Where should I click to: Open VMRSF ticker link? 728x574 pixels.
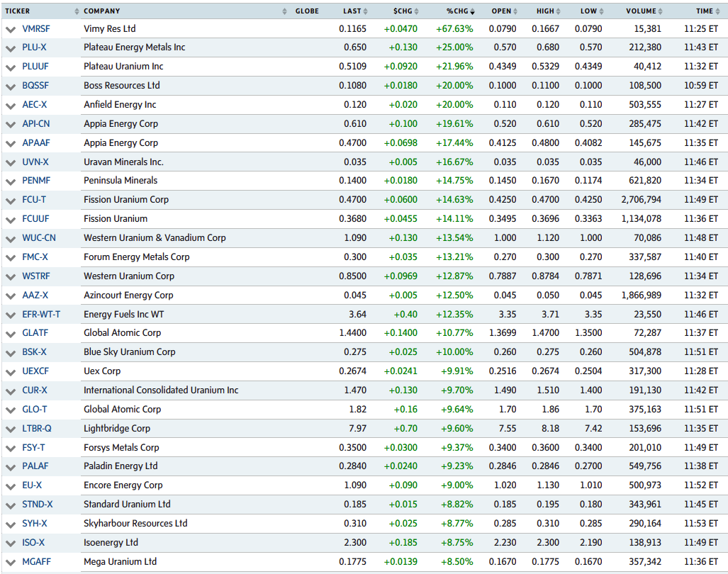(x=35, y=29)
